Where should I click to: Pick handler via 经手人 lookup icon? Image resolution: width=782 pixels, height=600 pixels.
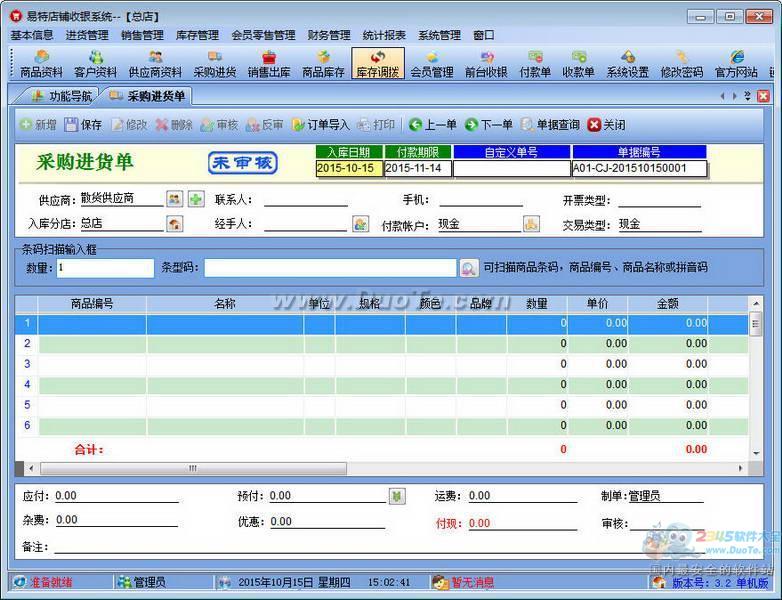click(x=360, y=224)
